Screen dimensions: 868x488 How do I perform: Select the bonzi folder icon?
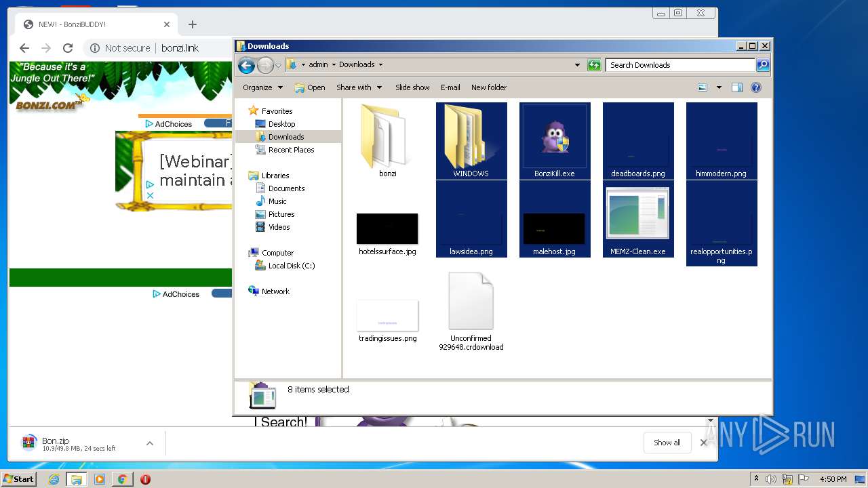(x=387, y=136)
